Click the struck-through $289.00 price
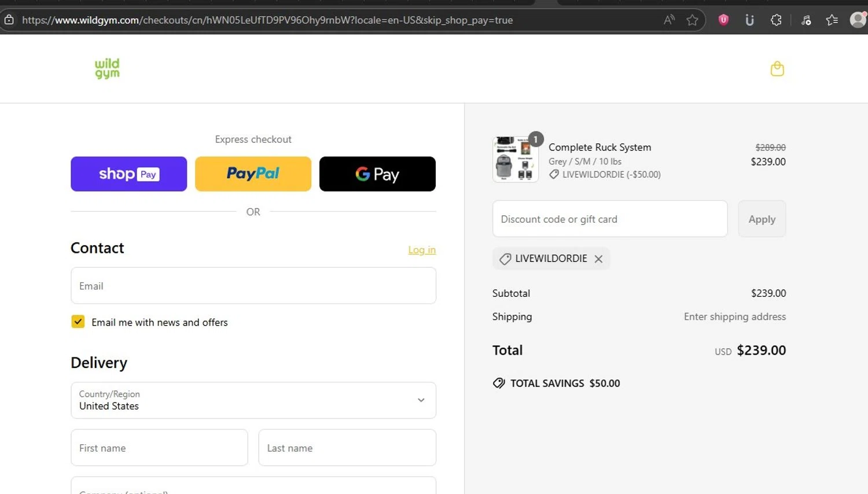Viewport: 868px width, 494px height. point(771,148)
